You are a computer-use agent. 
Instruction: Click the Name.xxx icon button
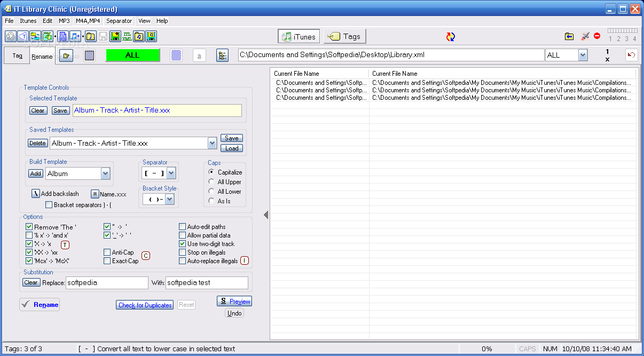click(x=95, y=194)
